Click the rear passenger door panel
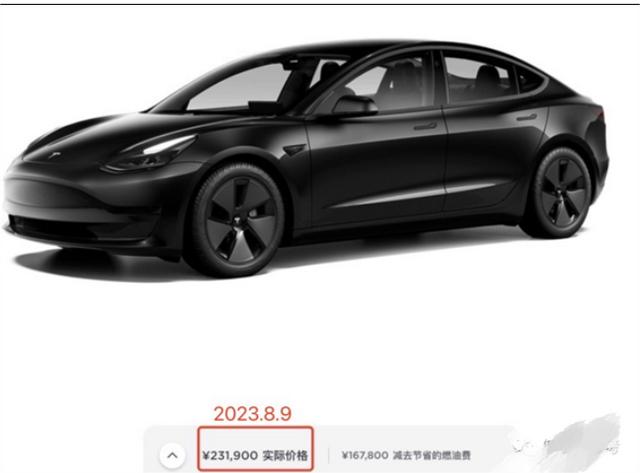Viewport: 640px width, 473px height. [496, 157]
